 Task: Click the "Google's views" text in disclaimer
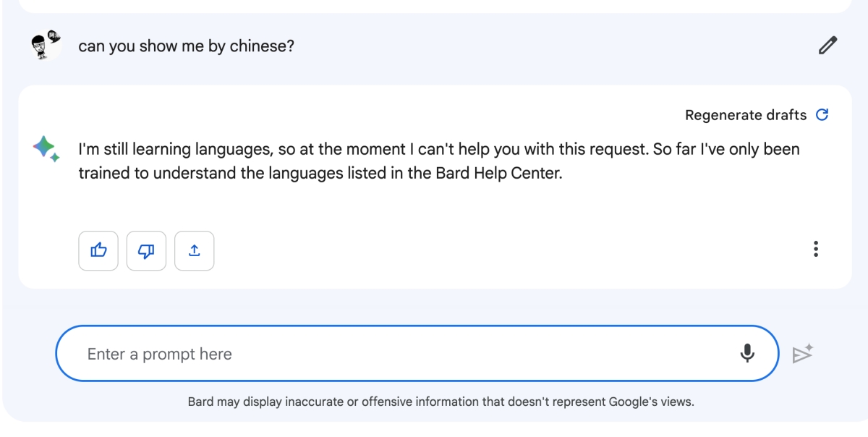(651, 402)
